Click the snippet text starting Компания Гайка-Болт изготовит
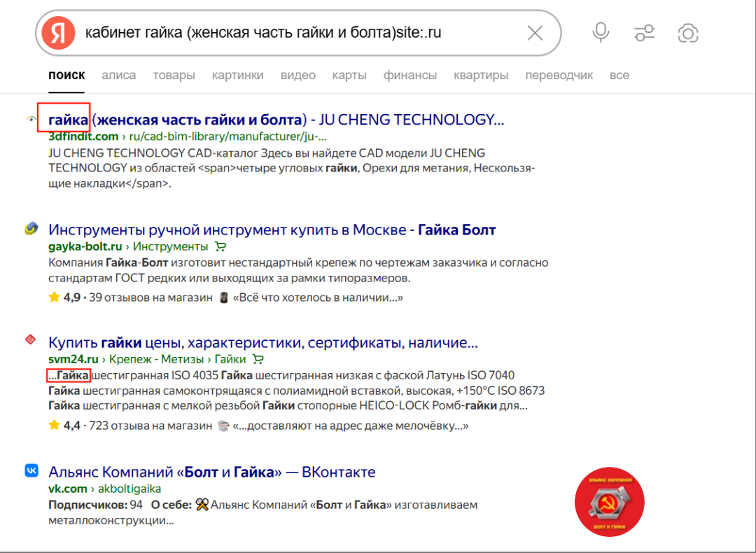The image size is (756, 553). [x=298, y=270]
